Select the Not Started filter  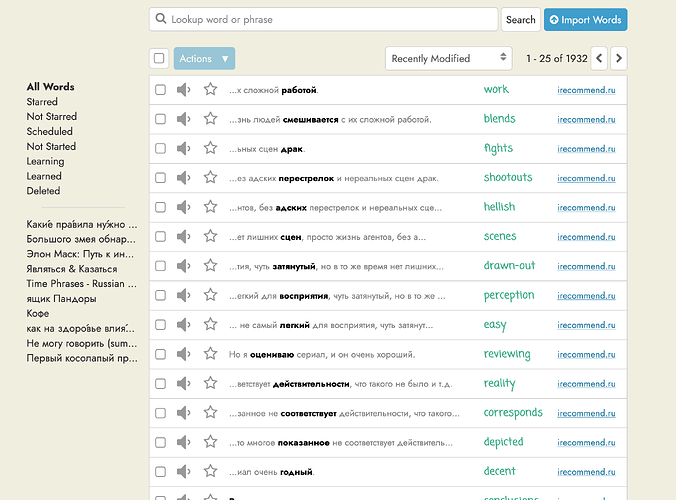click(51, 147)
